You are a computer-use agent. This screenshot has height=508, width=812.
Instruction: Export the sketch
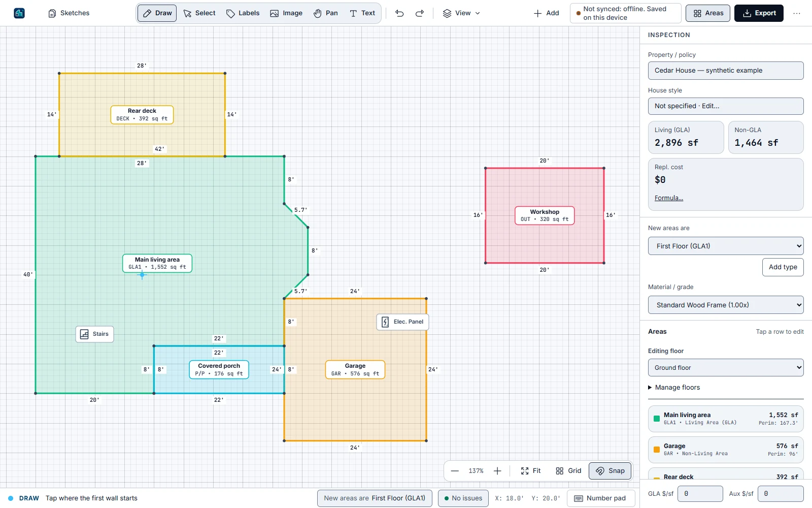(x=759, y=13)
